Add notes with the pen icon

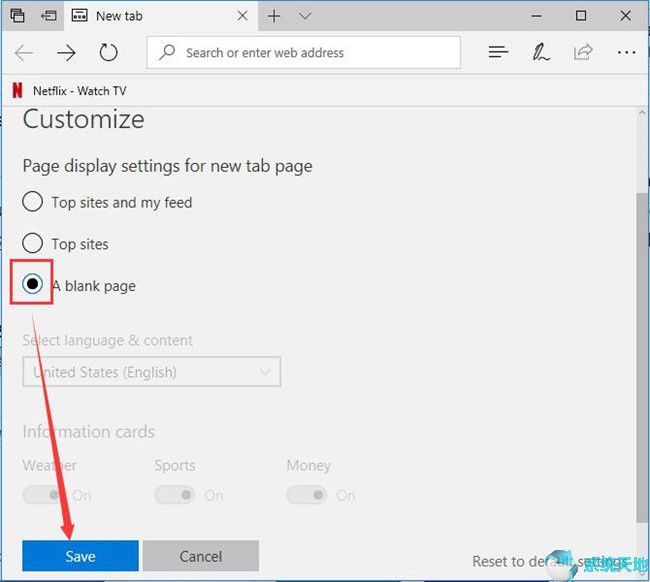pos(541,52)
